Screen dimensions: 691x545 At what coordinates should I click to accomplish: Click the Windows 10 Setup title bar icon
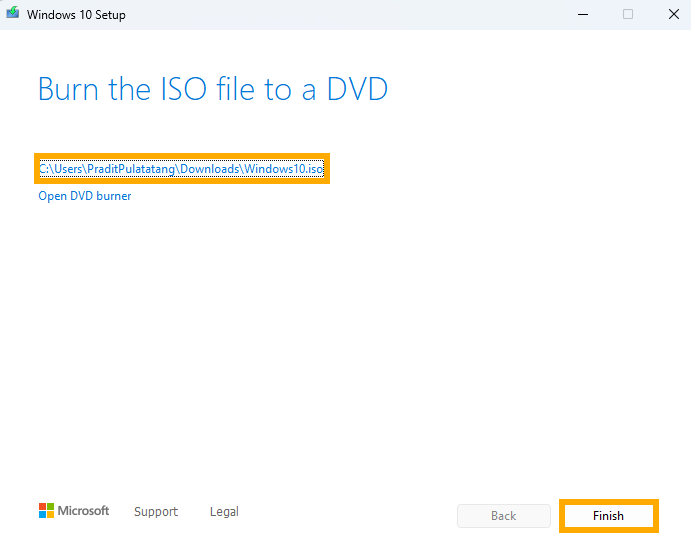tap(13, 12)
